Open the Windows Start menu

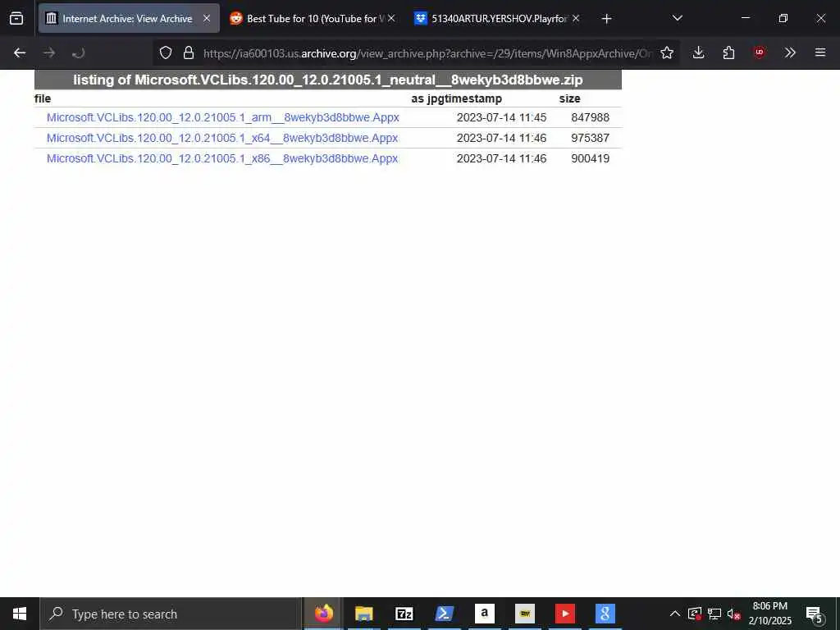20,614
